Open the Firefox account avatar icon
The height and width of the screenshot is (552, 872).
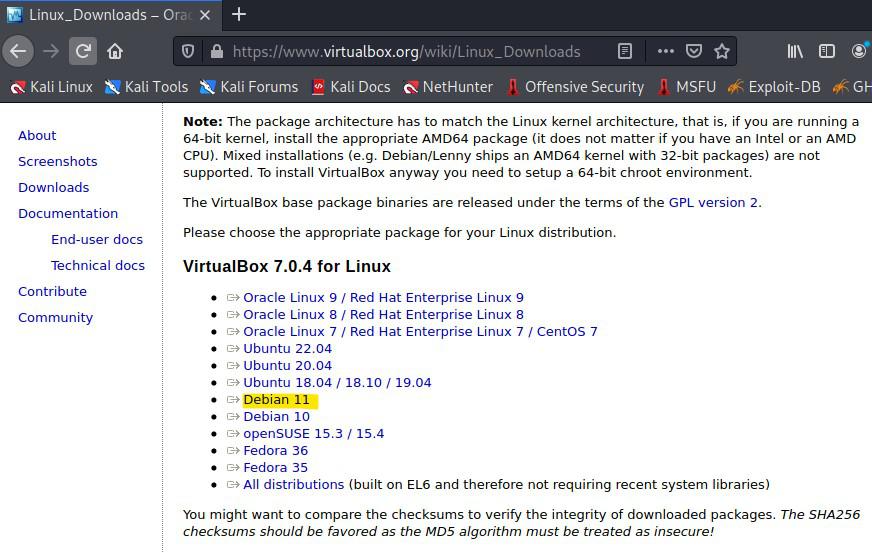[x=860, y=51]
